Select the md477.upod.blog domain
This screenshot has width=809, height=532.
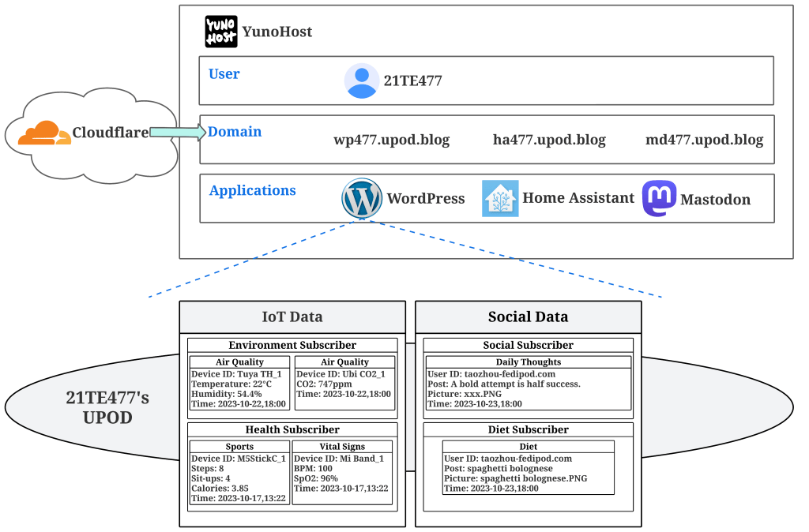click(704, 140)
